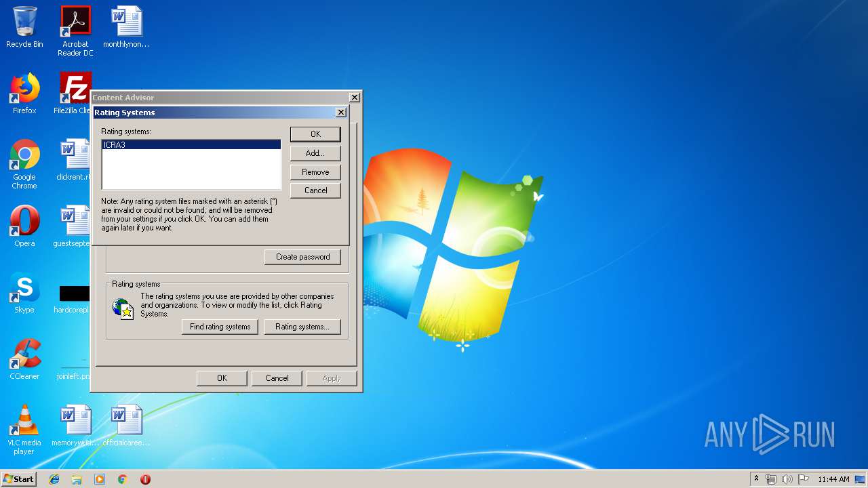Select the officialcaree Word document icon
Image resolution: width=868 pixels, height=488 pixels.
tap(126, 426)
